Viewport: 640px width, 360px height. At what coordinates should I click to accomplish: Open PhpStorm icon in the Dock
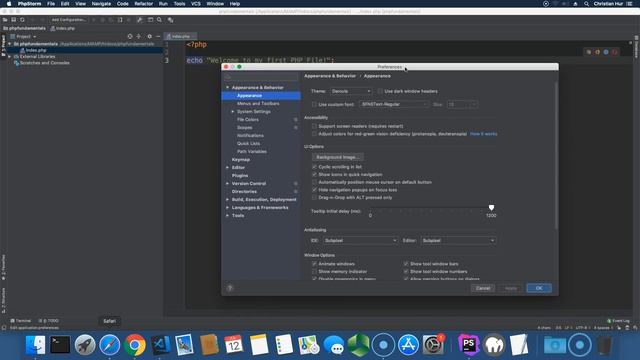[x=469, y=345]
